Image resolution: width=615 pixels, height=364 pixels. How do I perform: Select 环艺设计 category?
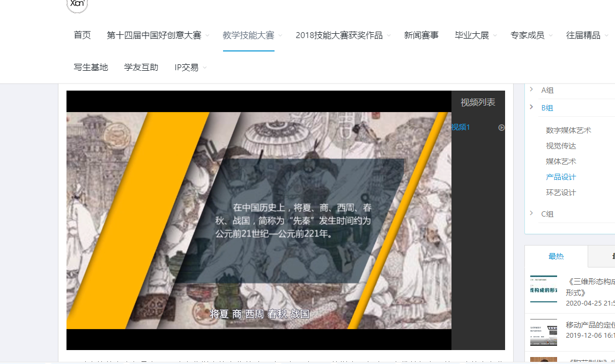(x=561, y=192)
